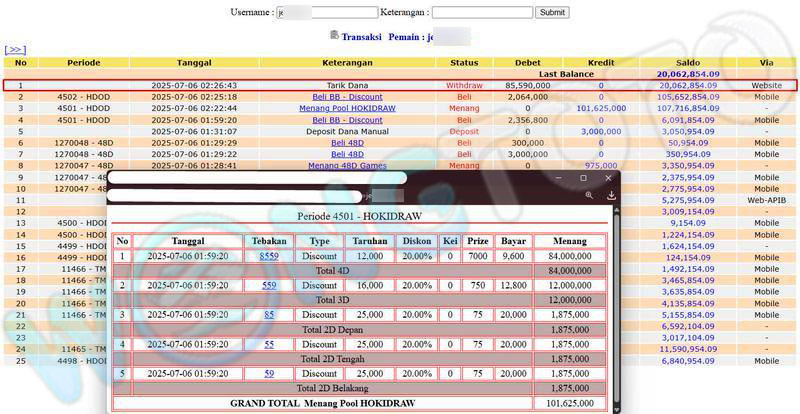Click the download icon in popup toolbar
The width and height of the screenshot is (800, 414).
click(610, 196)
